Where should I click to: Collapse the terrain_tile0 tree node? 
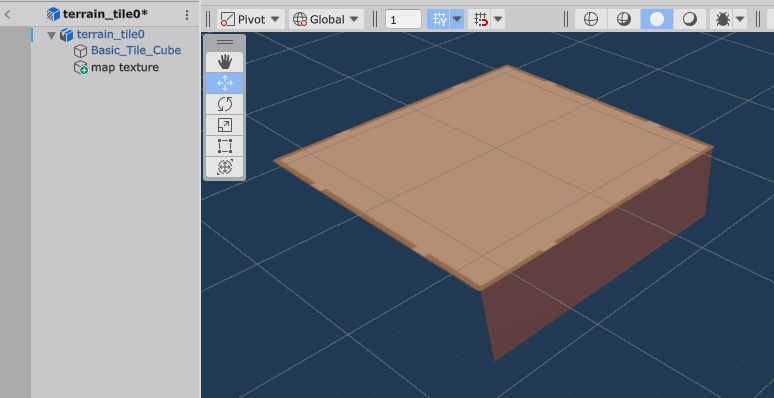[51, 35]
